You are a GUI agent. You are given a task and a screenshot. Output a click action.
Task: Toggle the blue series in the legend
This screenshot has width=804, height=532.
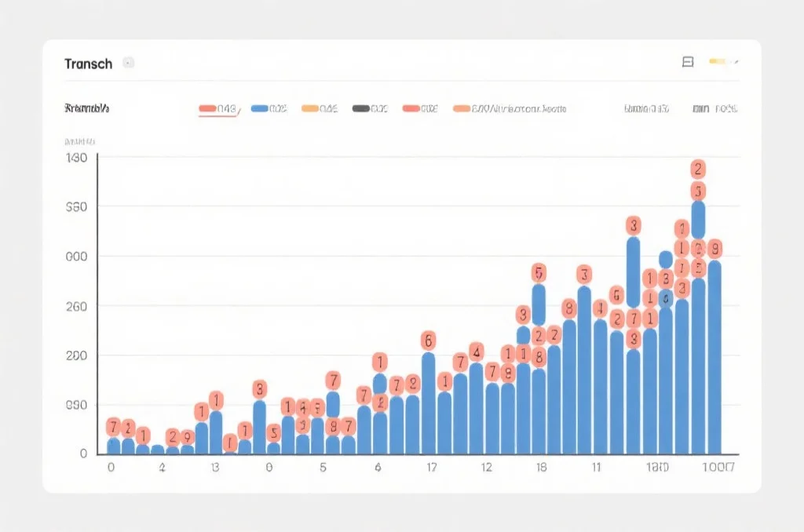(269, 109)
